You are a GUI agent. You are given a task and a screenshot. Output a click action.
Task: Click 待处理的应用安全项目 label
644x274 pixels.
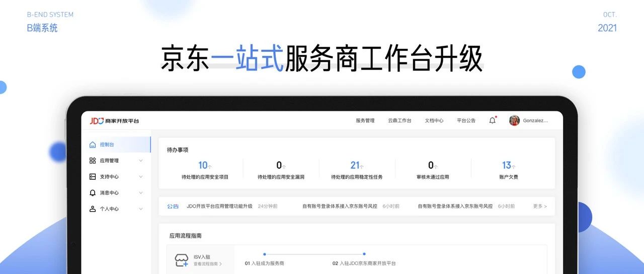coord(205,177)
